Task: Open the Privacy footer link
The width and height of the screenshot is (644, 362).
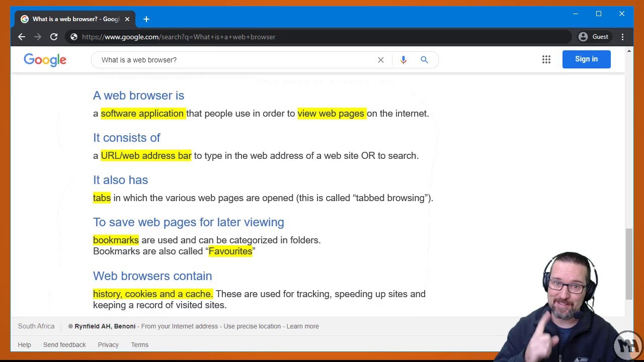Action: (x=108, y=345)
